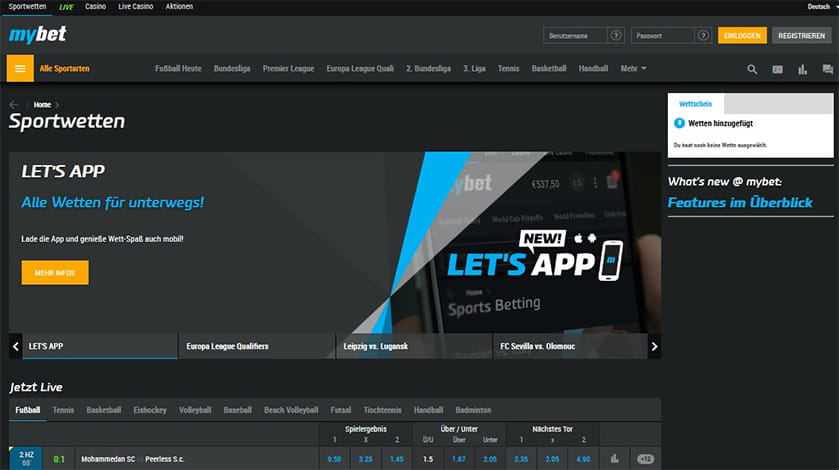Go to 3. Liga

tap(475, 69)
